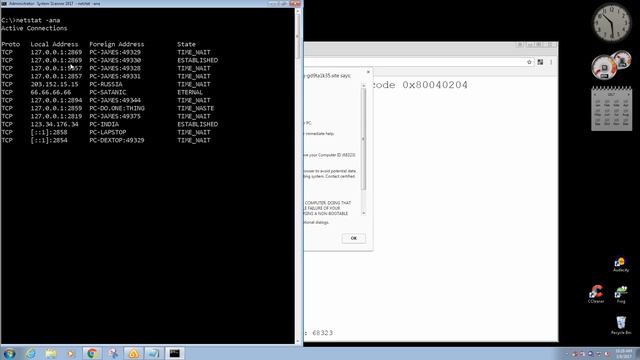The width and height of the screenshot is (640, 360).
Task: Click the "PC-SATANIC" foreign address entry
Action: (x=108, y=92)
